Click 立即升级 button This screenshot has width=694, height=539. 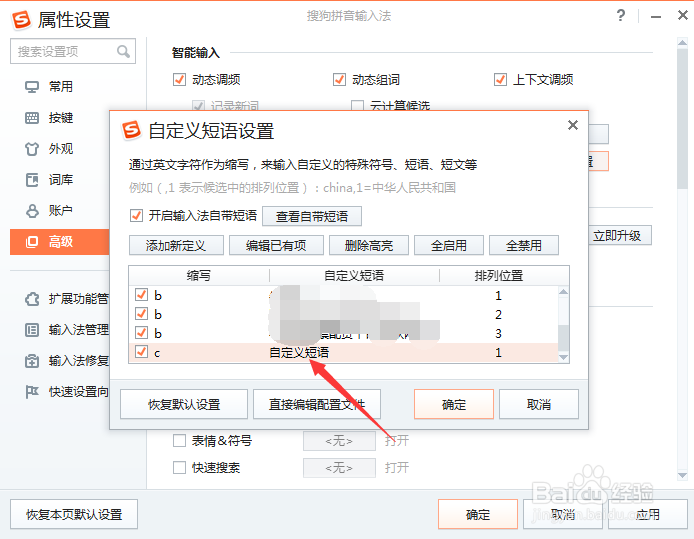click(x=620, y=235)
